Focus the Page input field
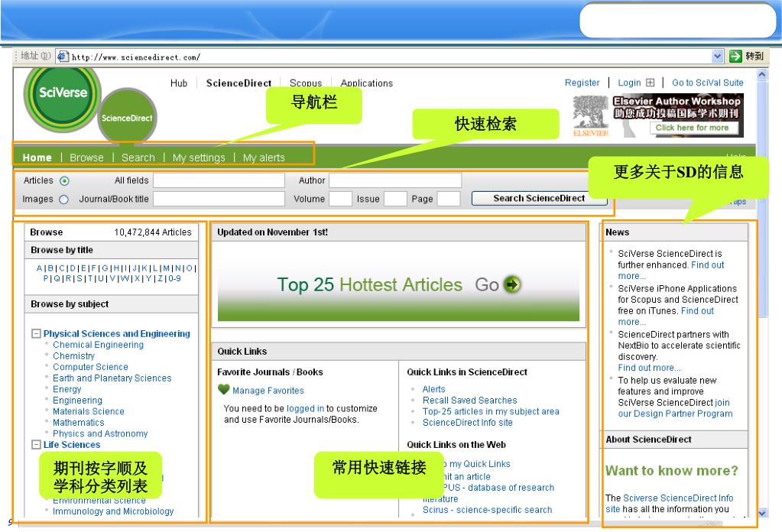This screenshot has height=532, width=782. [x=449, y=199]
